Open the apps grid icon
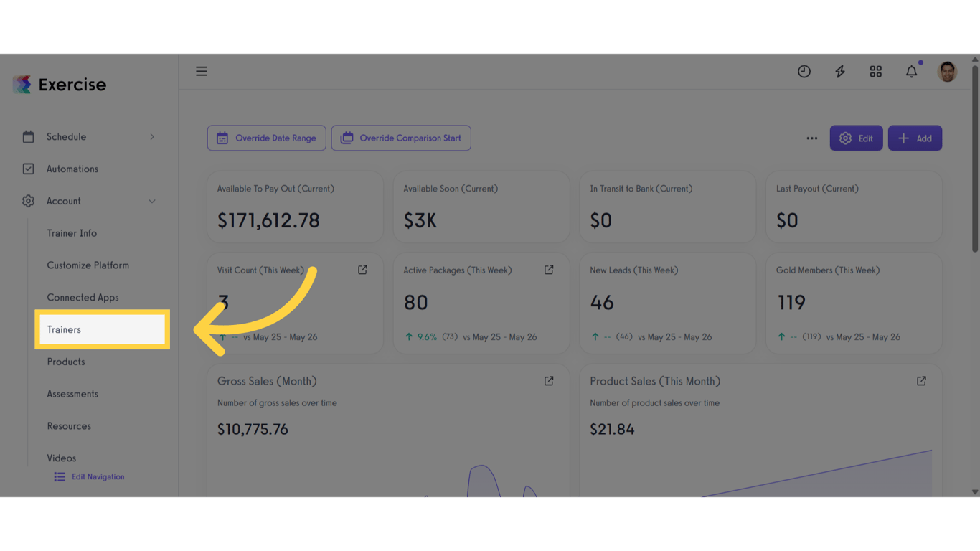This screenshot has height=551, width=980. tap(876, 71)
